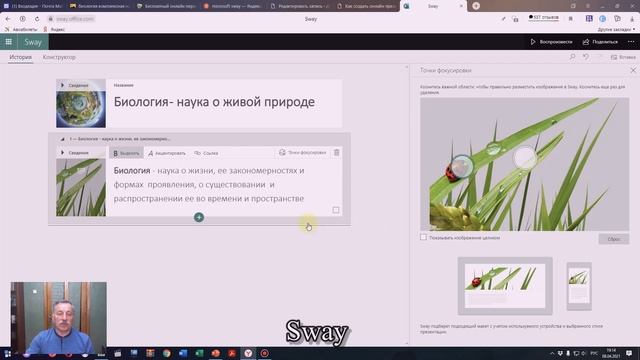Switch to the История tab
This screenshot has height=360, width=640.
[20, 57]
